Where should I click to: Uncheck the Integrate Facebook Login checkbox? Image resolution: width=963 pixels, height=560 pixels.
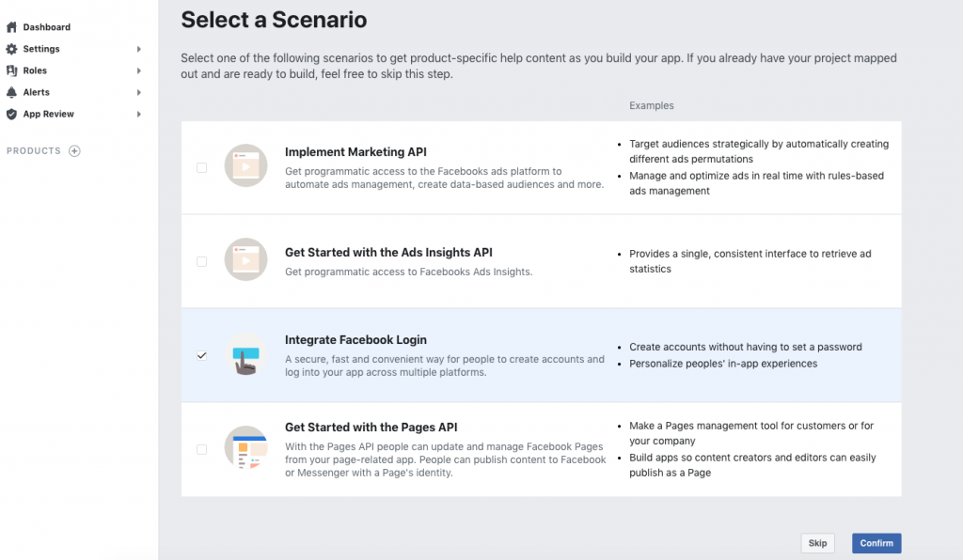(201, 355)
